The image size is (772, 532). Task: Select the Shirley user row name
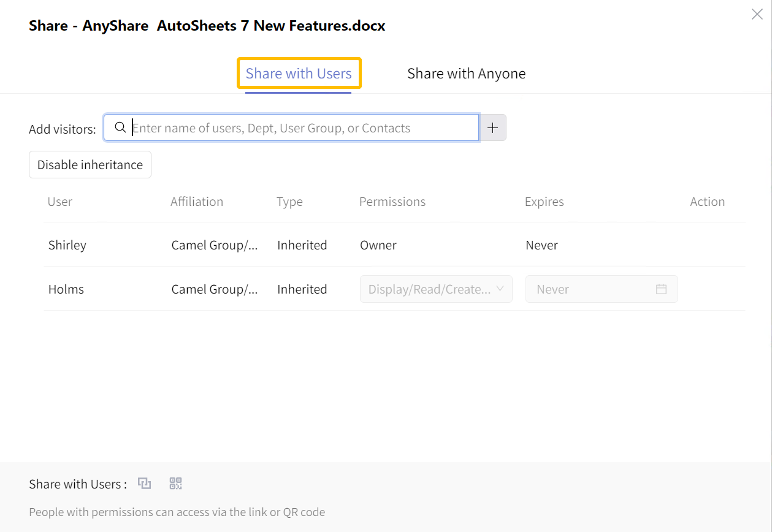tap(67, 245)
